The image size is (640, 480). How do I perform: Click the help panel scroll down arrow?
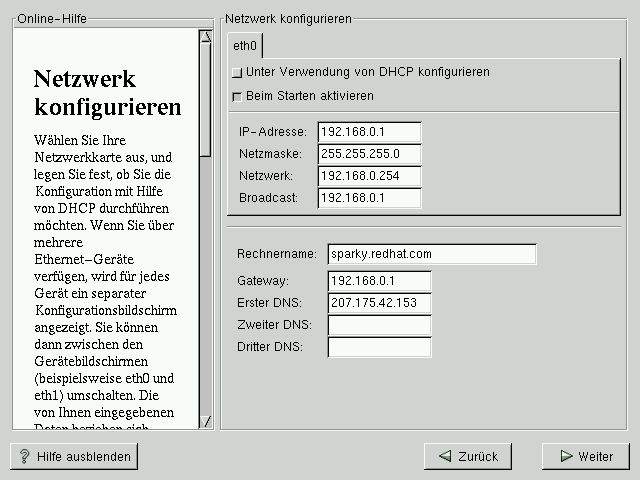click(205, 421)
